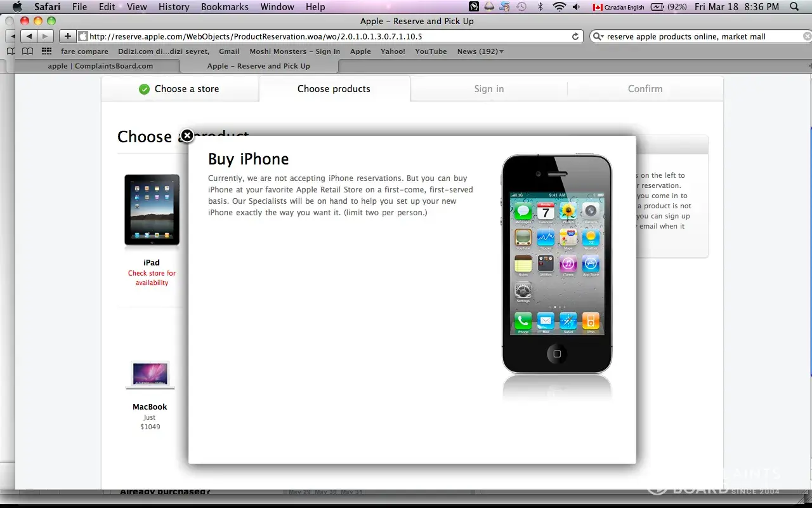Show all bookmarks book icon
The width and height of the screenshot is (812, 508).
click(28, 51)
